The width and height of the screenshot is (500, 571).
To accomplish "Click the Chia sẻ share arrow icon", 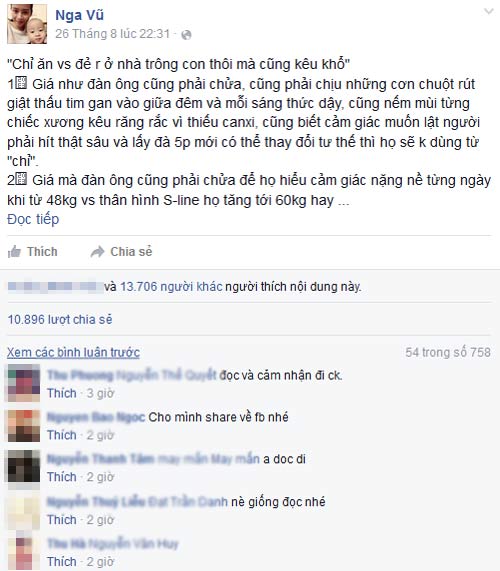I will [97, 252].
